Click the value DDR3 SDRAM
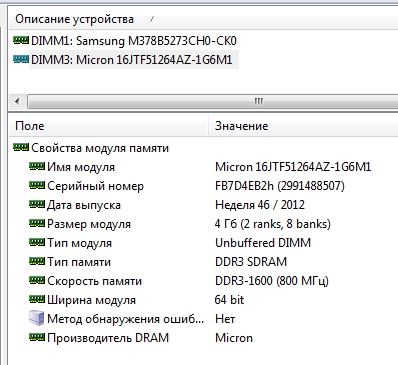 pyautogui.click(x=251, y=262)
